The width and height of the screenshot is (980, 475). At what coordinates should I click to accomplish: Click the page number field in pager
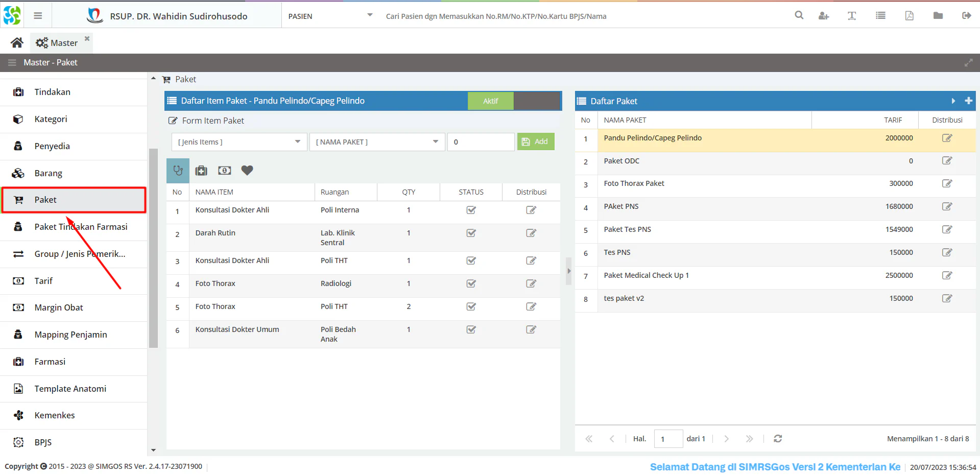(x=668, y=439)
